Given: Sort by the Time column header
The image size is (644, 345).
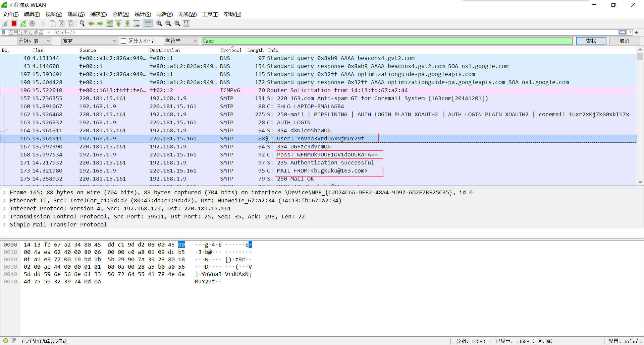Looking at the screenshot, I should point(54,50).
